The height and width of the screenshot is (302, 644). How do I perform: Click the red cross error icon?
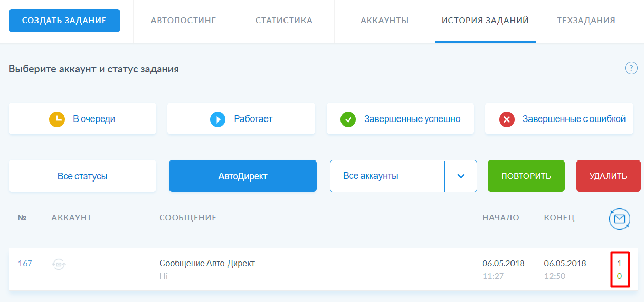pyautogui.click(x=507, y=119)
